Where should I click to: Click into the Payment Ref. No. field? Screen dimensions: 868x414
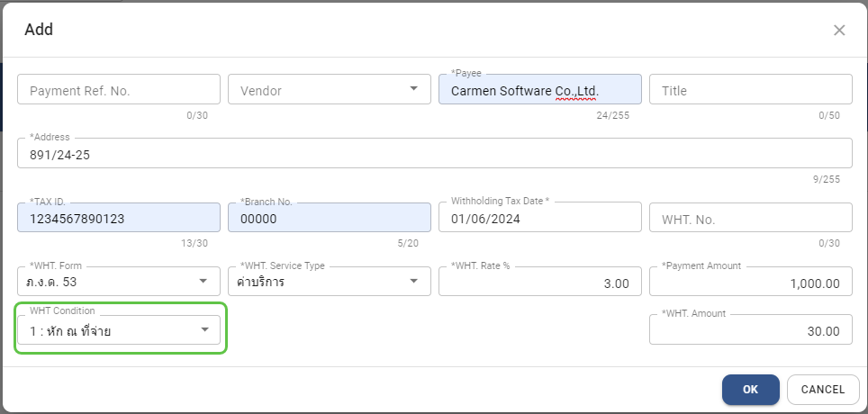(x=118, y=90)
